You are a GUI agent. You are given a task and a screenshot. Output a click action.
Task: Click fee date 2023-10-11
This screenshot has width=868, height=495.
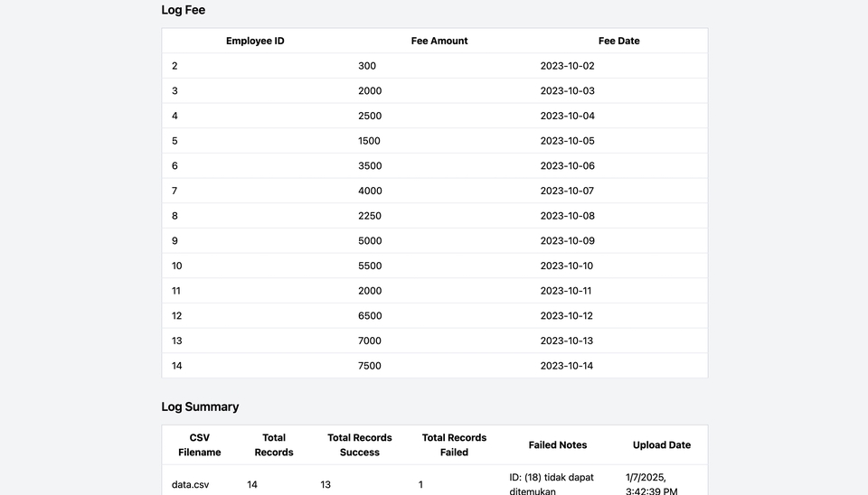point(566,290)
